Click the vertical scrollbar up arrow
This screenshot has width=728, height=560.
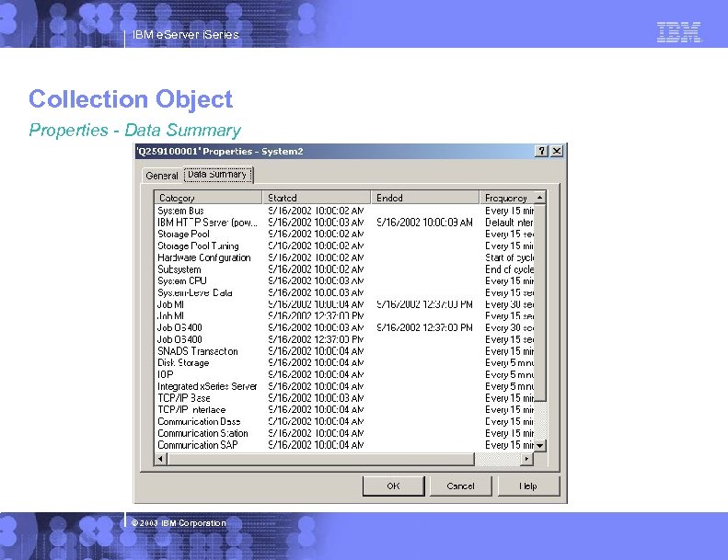[540, 198]
